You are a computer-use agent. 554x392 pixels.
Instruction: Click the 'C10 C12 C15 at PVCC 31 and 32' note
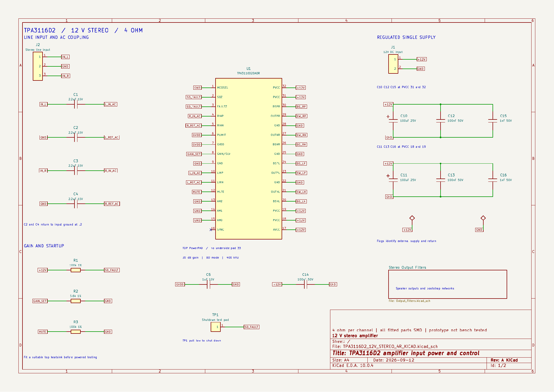[401, 87]
